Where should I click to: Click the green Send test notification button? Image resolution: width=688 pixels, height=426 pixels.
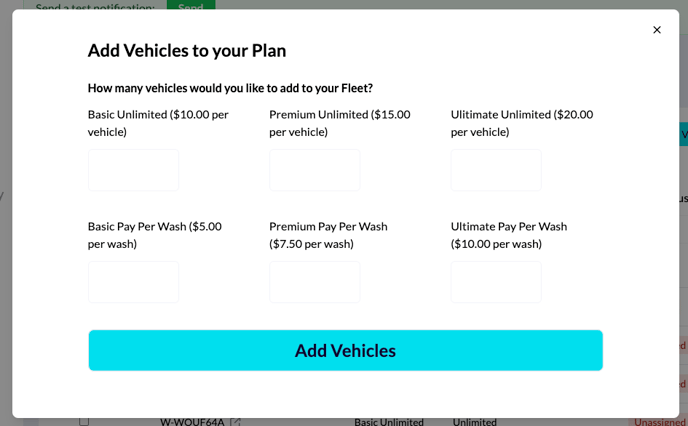(x=191, y=5)
